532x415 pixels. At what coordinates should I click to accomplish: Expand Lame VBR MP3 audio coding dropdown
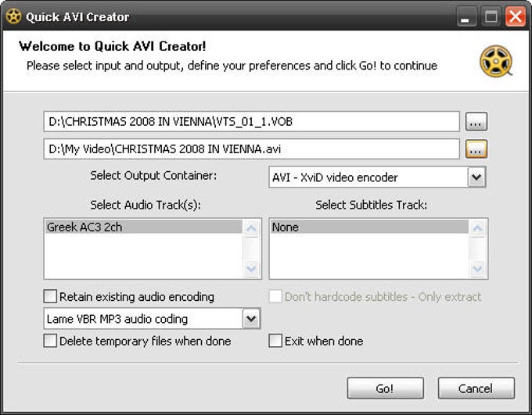click(x=251, y=318)
